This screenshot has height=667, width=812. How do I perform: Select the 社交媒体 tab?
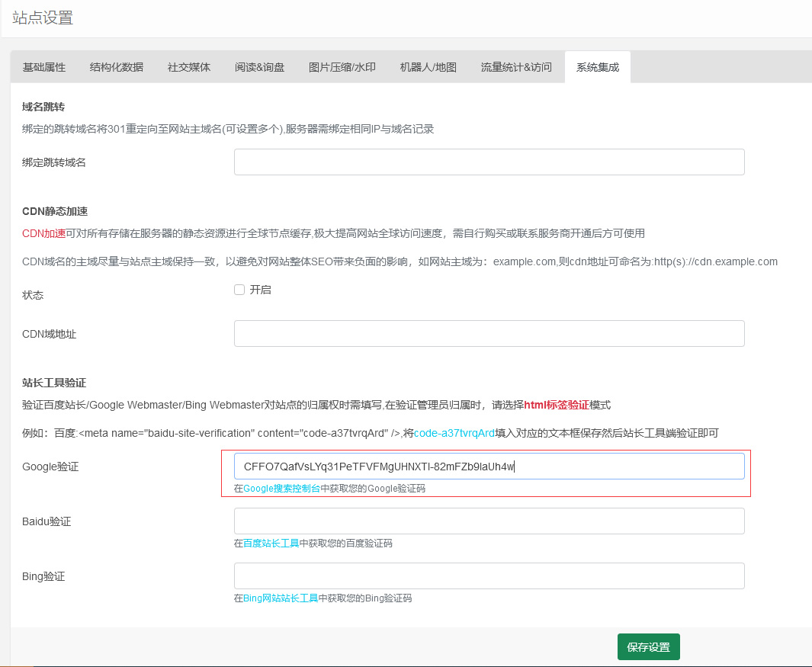[x=189, y=67]
